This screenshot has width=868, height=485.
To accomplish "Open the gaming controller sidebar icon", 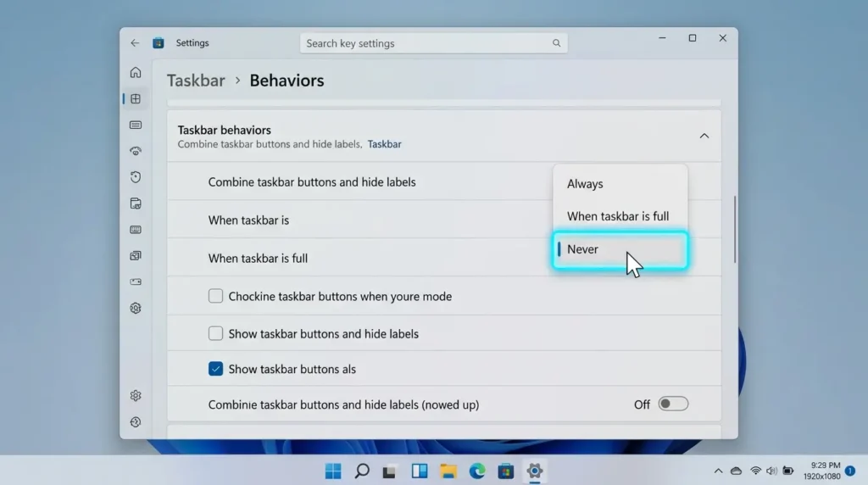I will [x=136, y=282].
